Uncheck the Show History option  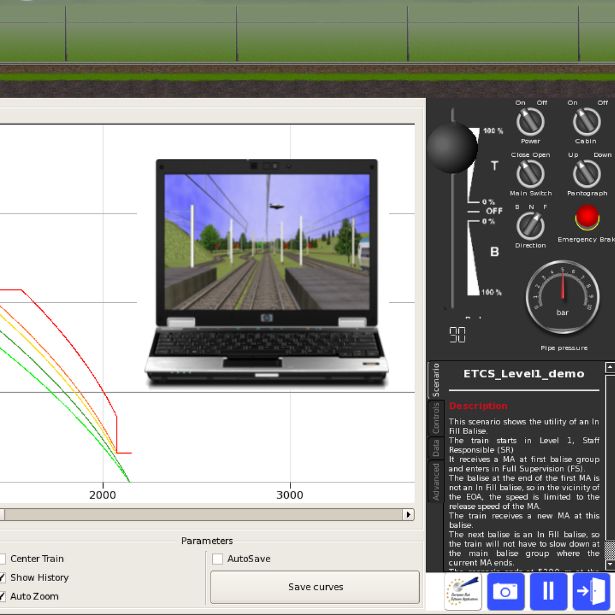point(2,578)
